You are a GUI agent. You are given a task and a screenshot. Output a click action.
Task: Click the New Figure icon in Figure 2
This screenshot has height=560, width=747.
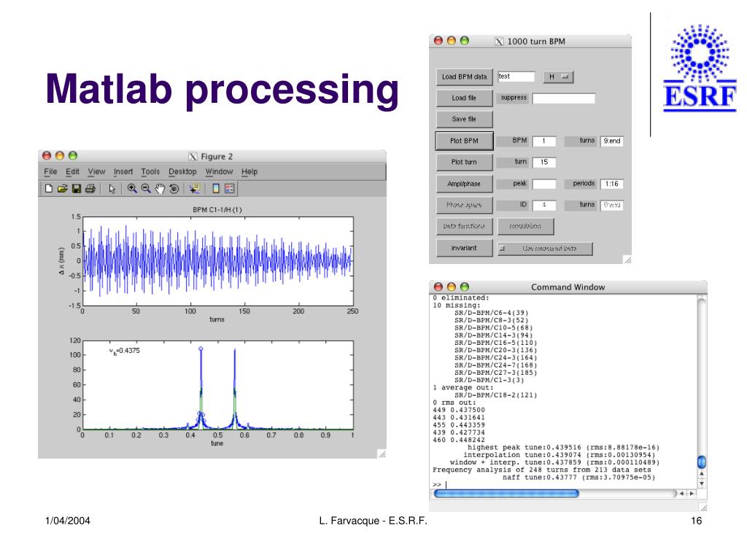(x=49, y=189)
